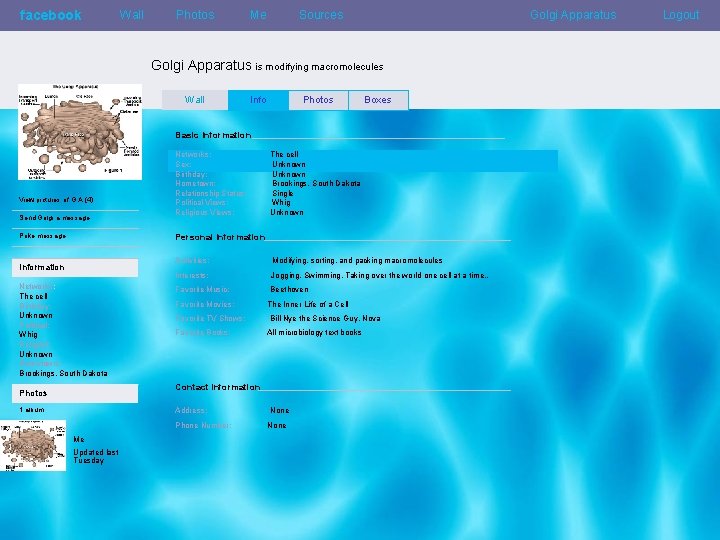Click "Bill Nye the Science Guy, Nova"

pos(325,319)
